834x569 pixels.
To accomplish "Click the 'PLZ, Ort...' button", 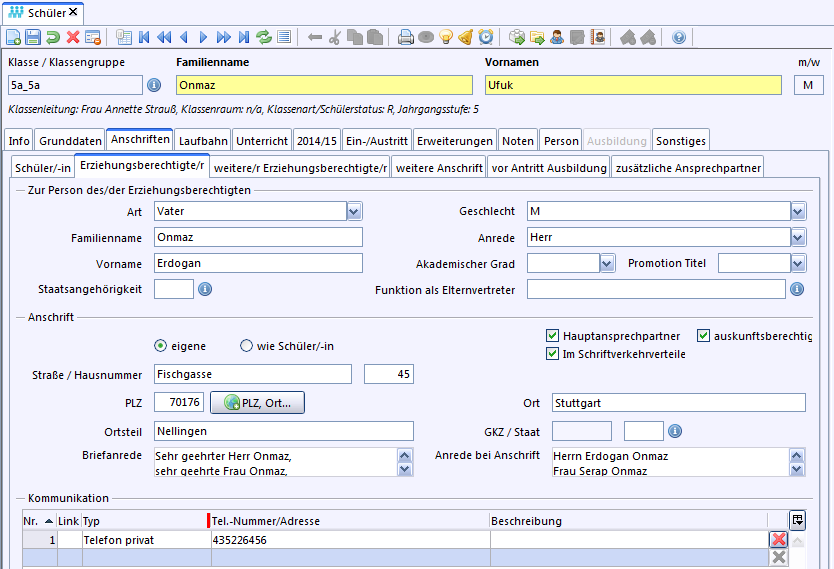I will (257, 402).
